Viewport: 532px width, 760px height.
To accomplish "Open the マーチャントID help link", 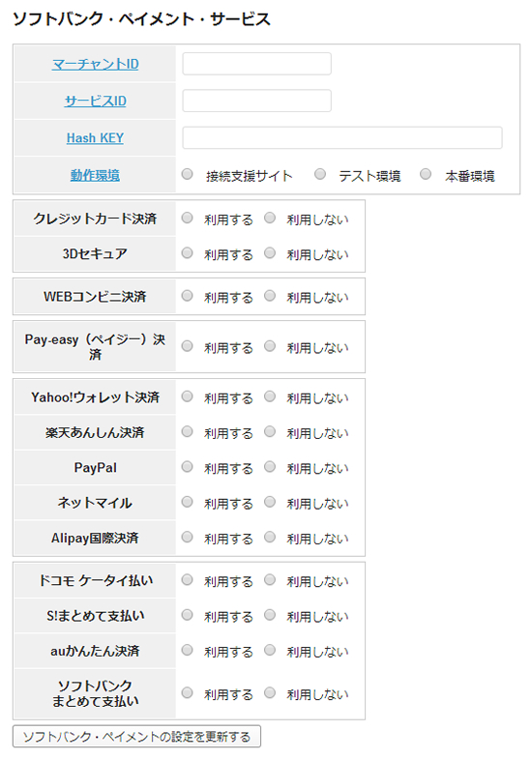I will [x=95, y=64].
